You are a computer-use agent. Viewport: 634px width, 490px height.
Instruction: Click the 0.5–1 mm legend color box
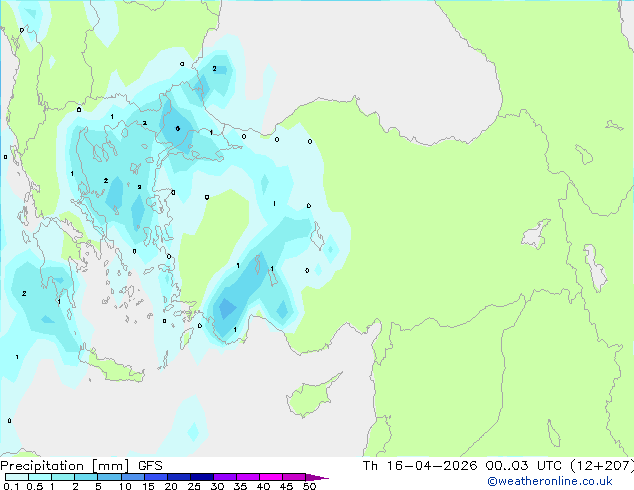tap(40, 477)
